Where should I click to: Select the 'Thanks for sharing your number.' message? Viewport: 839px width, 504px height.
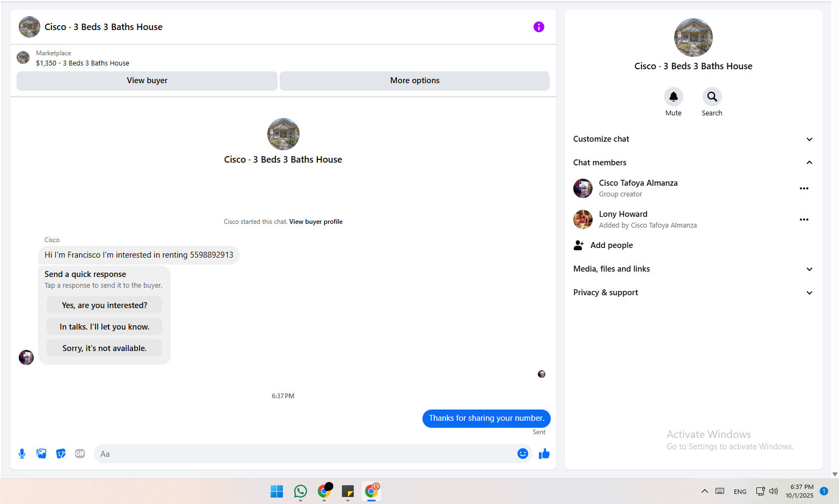(x=487, y=419)
